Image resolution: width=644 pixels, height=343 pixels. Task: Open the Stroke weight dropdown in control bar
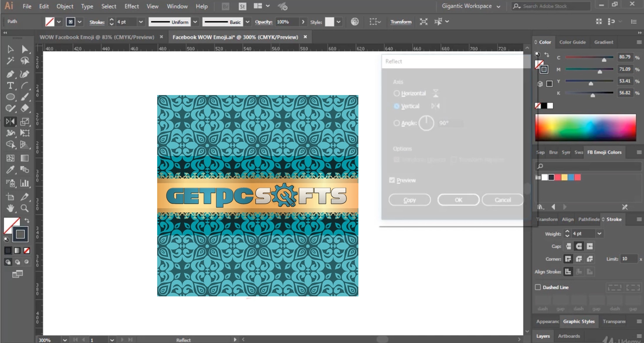141,22
